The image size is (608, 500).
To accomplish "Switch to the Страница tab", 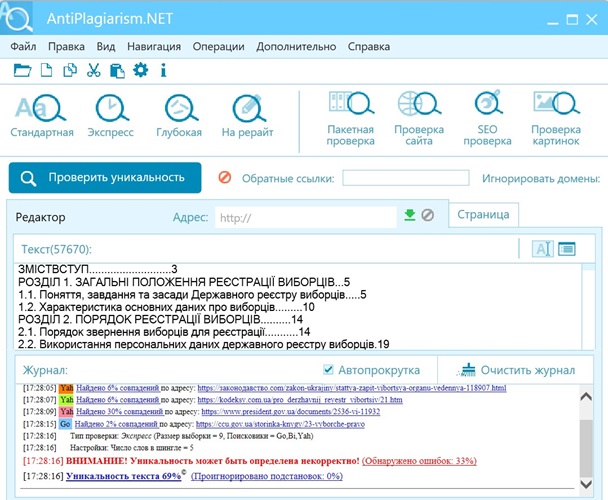I will 483,215.
